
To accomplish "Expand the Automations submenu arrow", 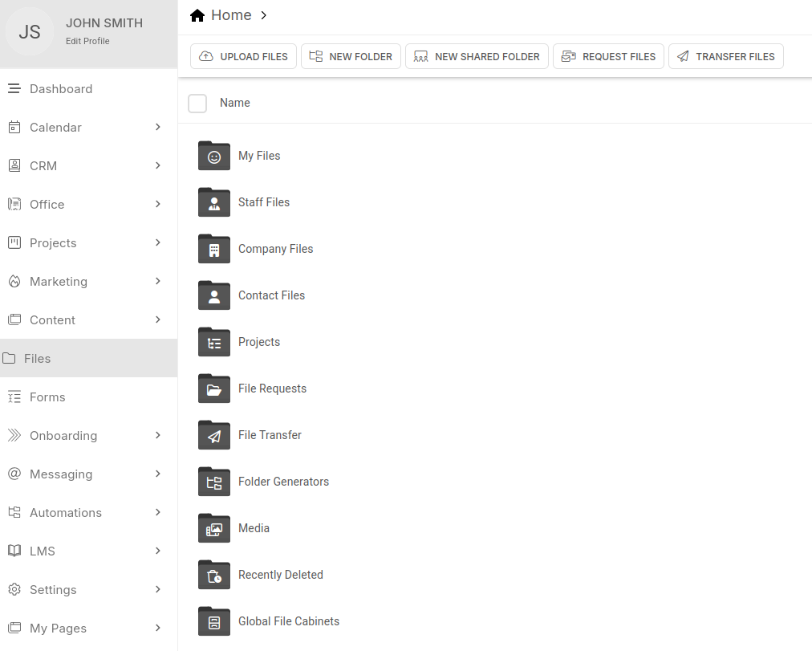I will coord(158,512).
